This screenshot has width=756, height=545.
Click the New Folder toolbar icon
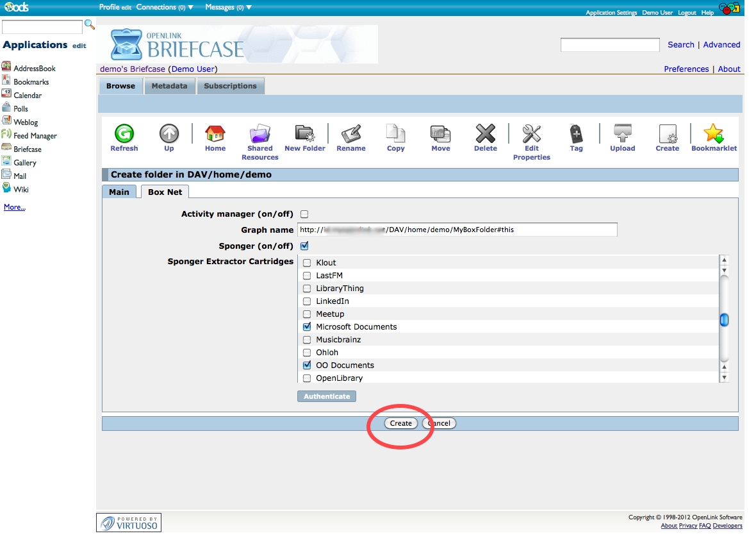click(x=305, y=134)
